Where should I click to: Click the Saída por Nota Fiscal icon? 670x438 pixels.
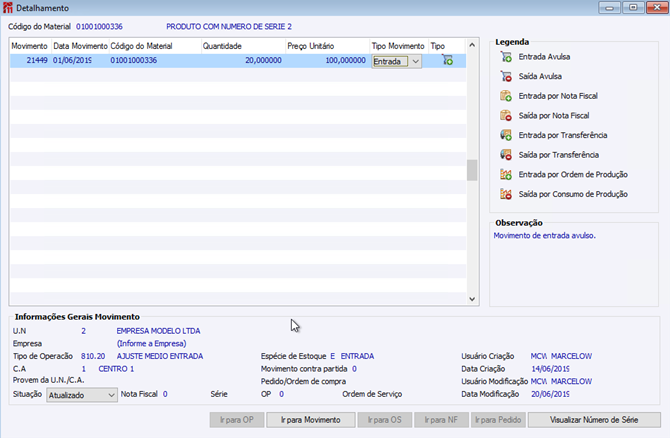tap(506, 116)
